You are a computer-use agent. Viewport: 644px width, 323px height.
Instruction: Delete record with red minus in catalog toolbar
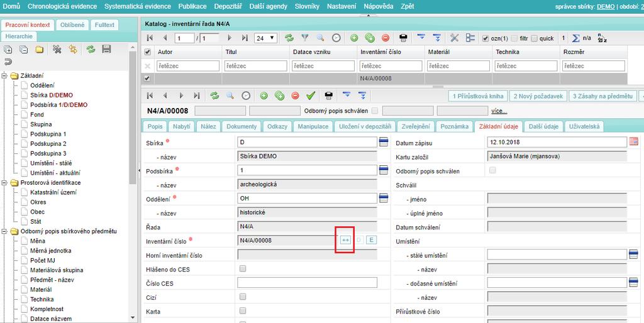tap(386, 38)
